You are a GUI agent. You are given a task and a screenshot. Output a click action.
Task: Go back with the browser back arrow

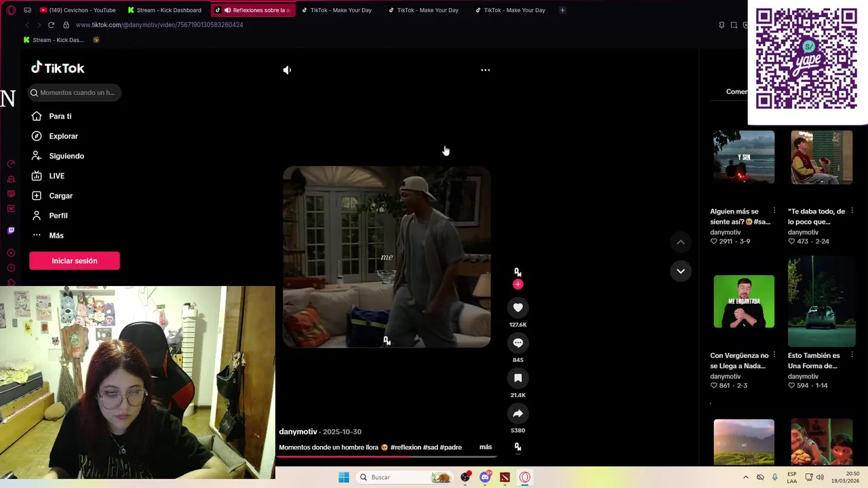pos(26,25)
